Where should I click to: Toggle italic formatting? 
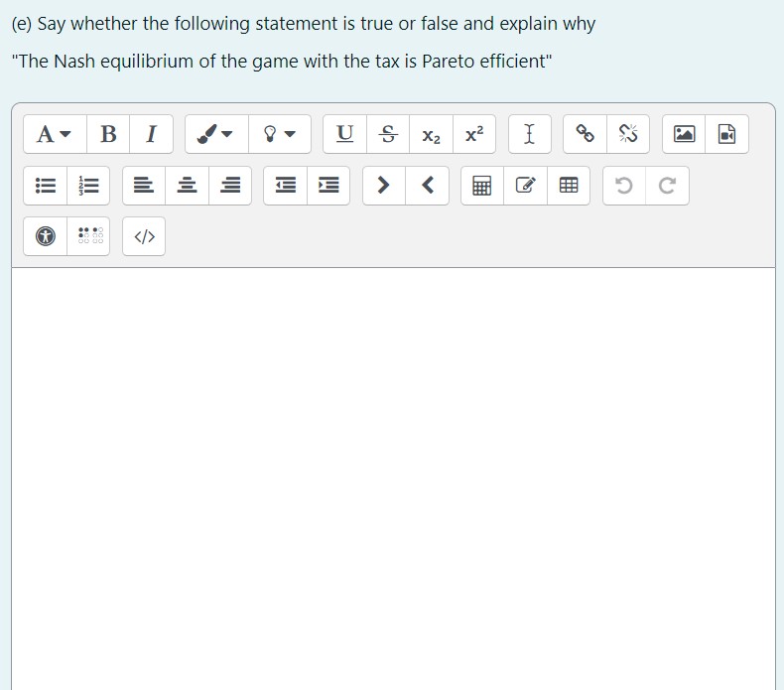coord(151,134)
